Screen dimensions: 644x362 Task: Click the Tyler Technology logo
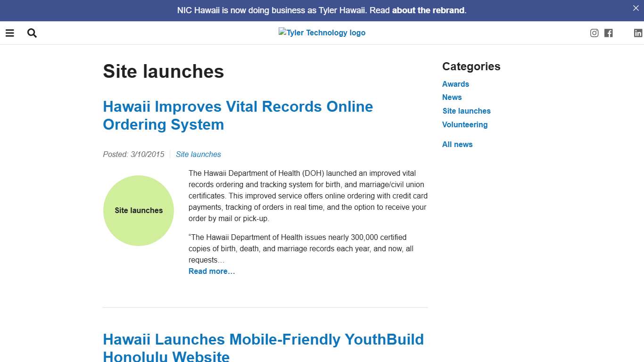[322, 33]
